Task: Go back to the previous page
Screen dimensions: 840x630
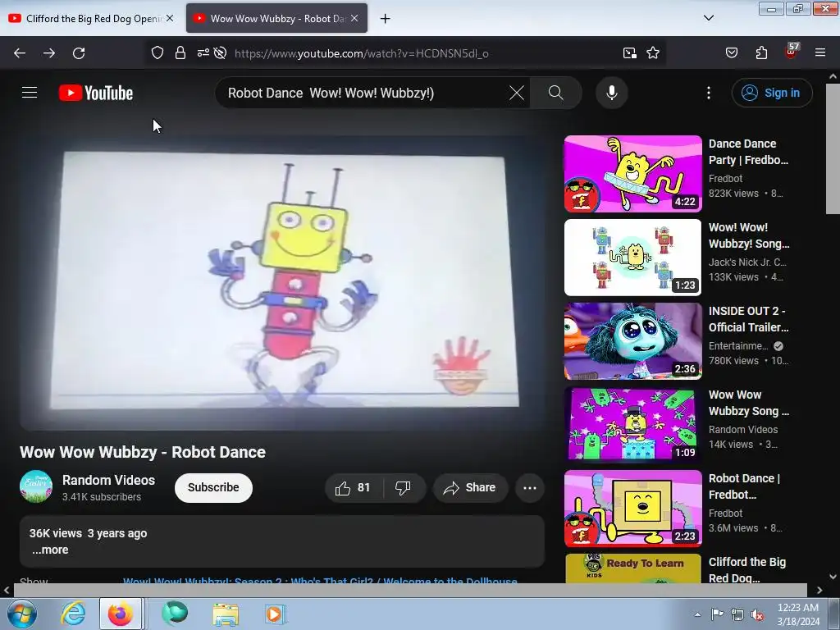Action: (x=20, y=53)
